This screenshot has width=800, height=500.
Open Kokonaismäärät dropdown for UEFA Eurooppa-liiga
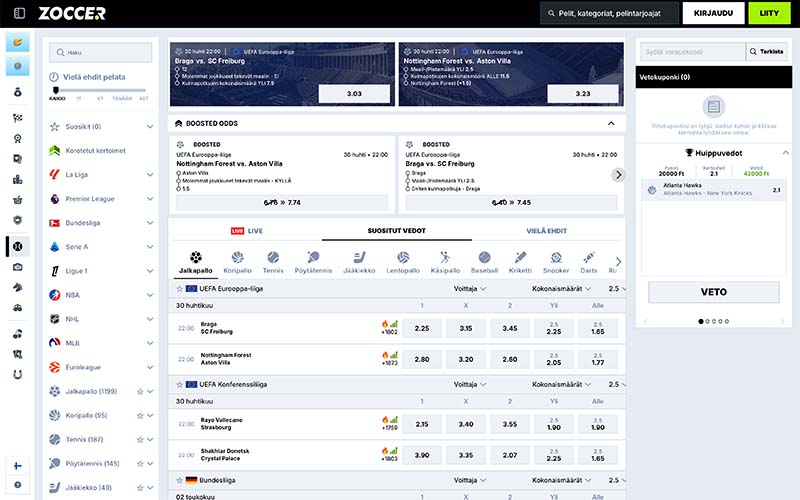pos(561,289)
